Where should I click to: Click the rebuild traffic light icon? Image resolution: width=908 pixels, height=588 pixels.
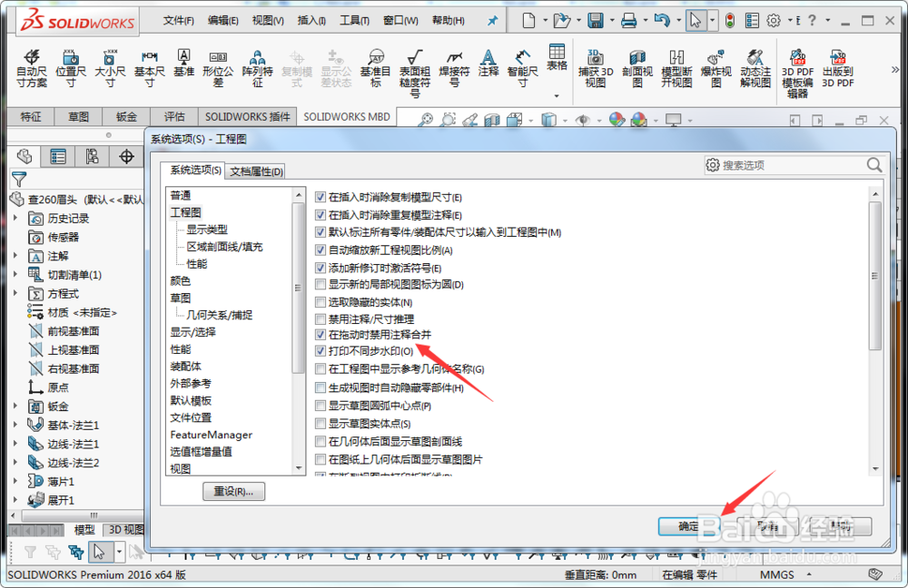(730, 21)
